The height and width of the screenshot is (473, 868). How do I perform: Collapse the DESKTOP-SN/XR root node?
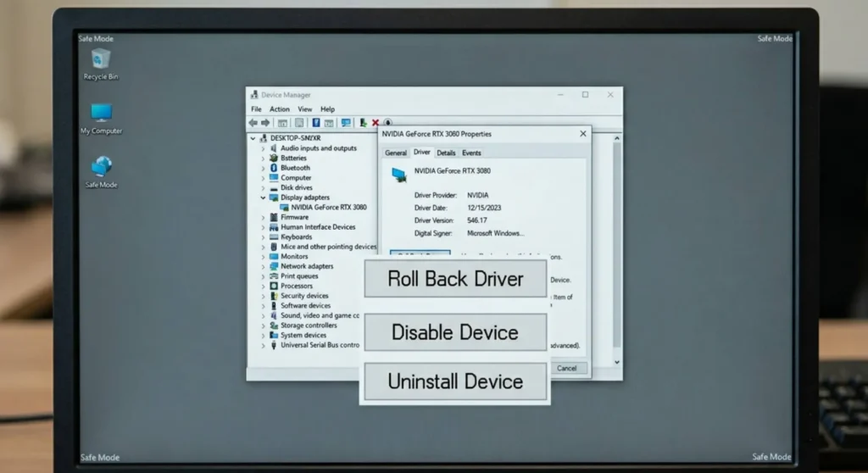tap(253, 138)
